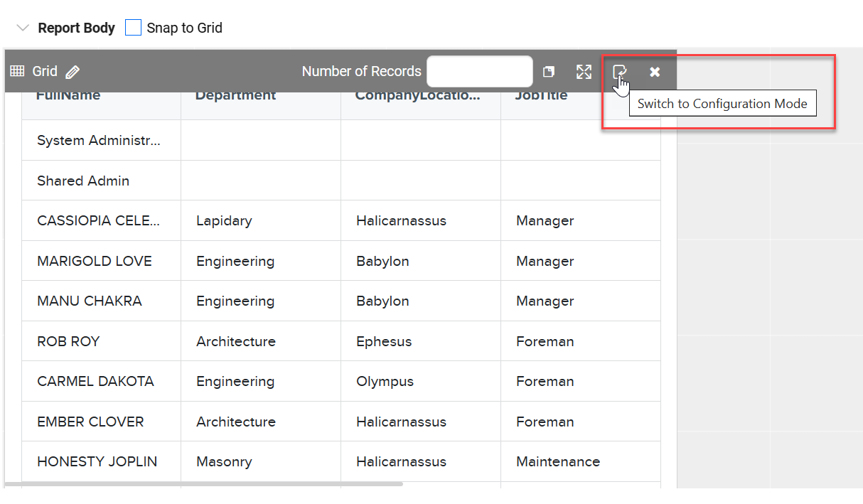Screen dimensions: 863x504
Task: Click the Maintenance job title cell
Action: [x=581, y=461]
